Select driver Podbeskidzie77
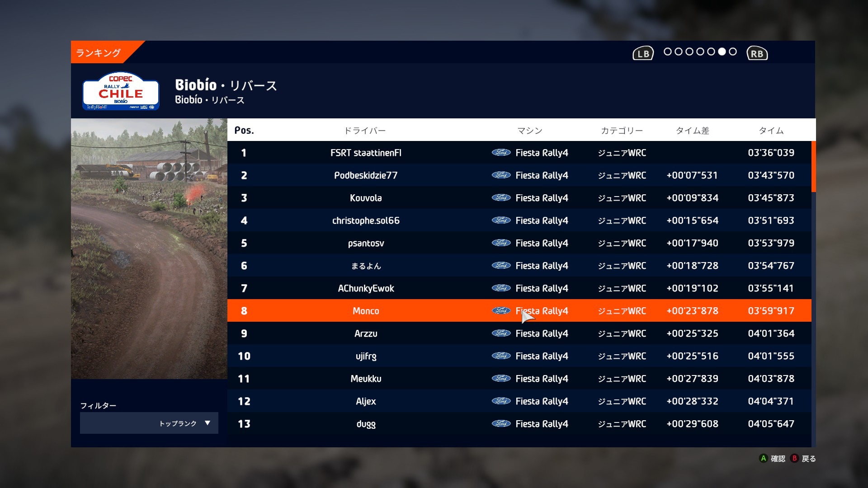The image size is (868, 488). click(x=366, y=175)
